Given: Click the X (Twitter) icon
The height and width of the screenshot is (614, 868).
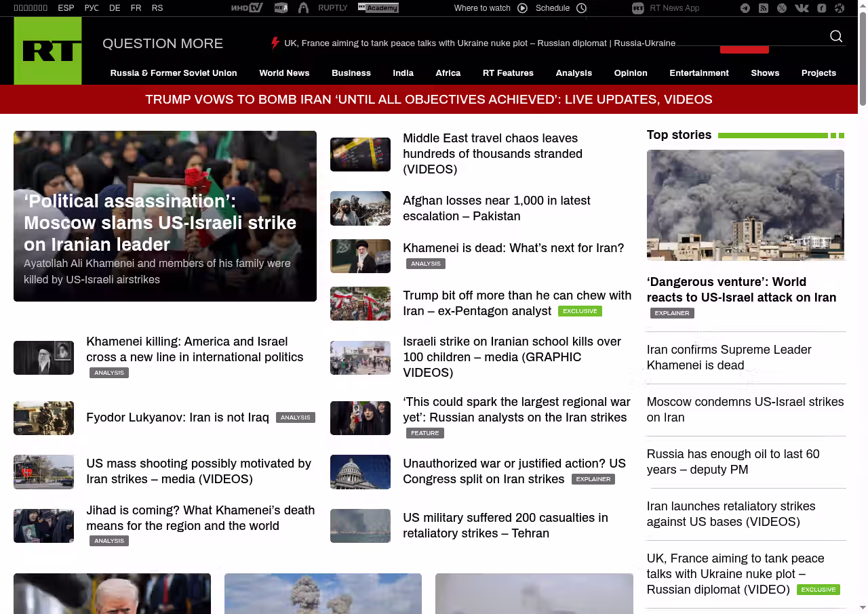Looking at the screenshot, I should [x=782, y=8].
